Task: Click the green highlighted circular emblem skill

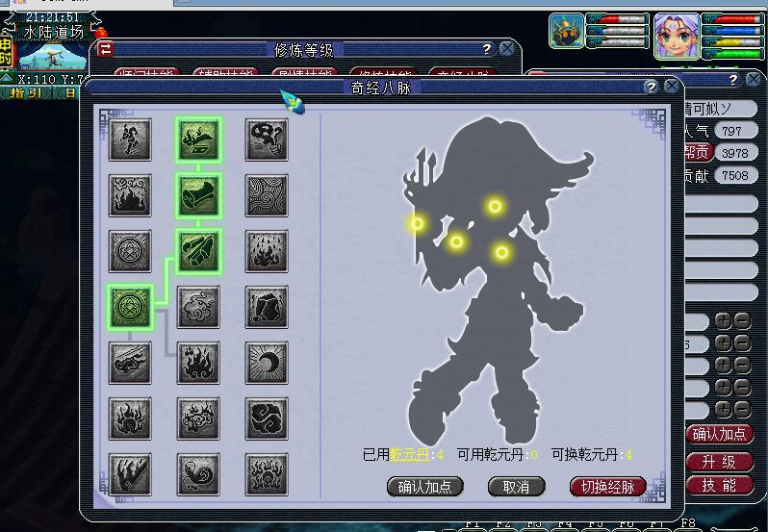Action: click(130, 307)
